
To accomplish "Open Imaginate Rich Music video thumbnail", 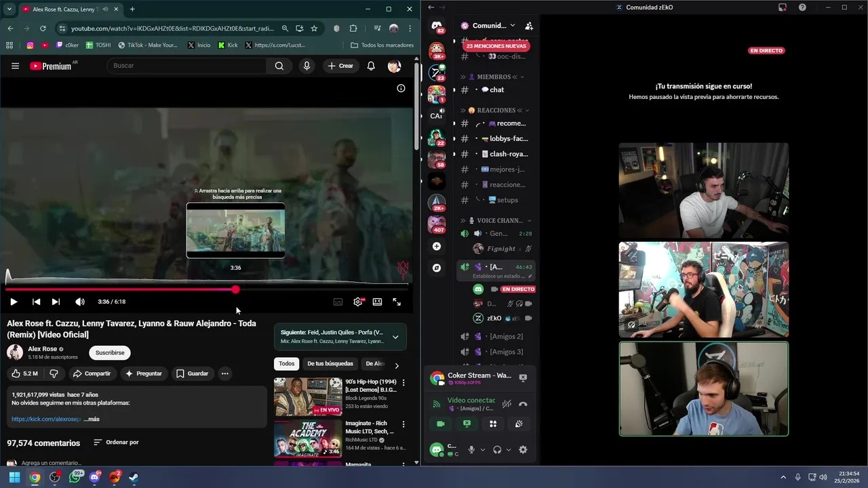I will coord(308,438).
